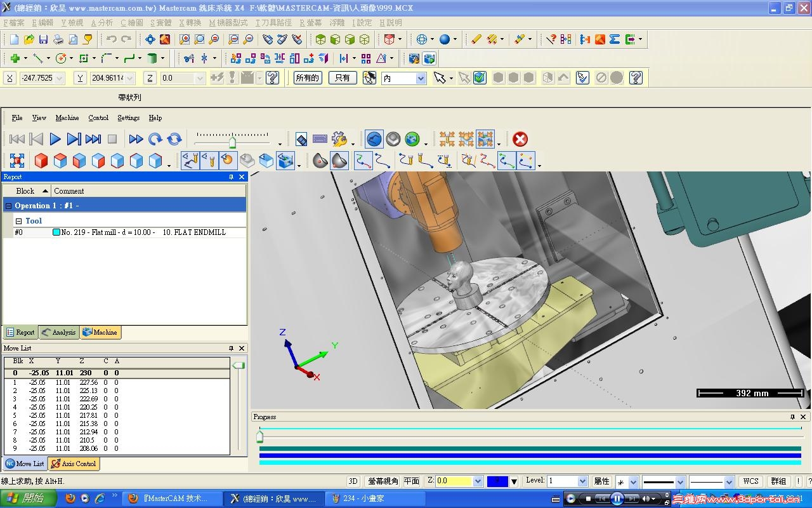Open the point style asterisk dropdown
The image size is (812, 508).
[x=632, y=482]
